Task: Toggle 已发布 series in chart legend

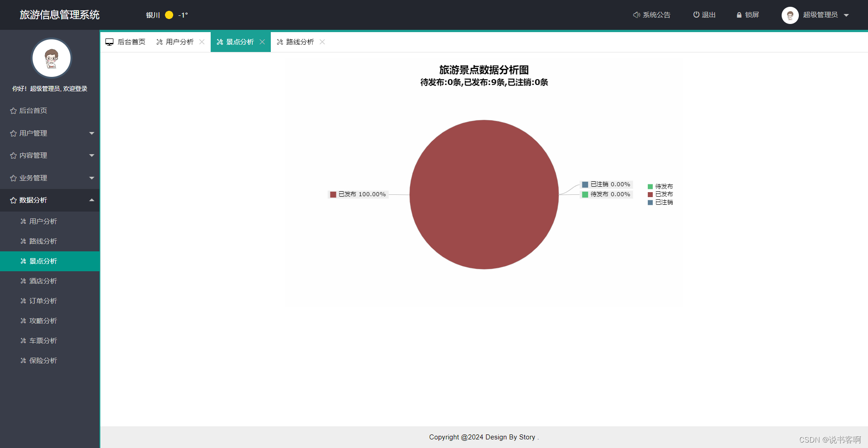Action: pos(660,194)
